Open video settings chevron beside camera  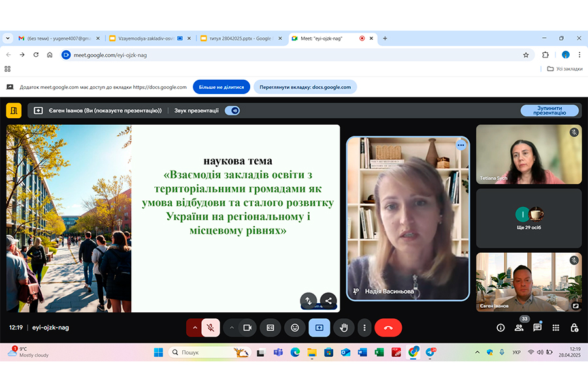pyautogui.click(x=232, y=327)
